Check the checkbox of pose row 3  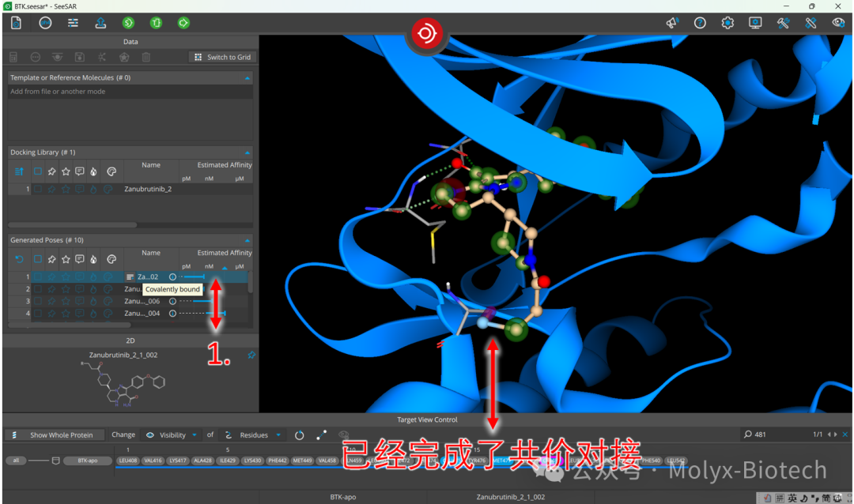coord(38,301)
